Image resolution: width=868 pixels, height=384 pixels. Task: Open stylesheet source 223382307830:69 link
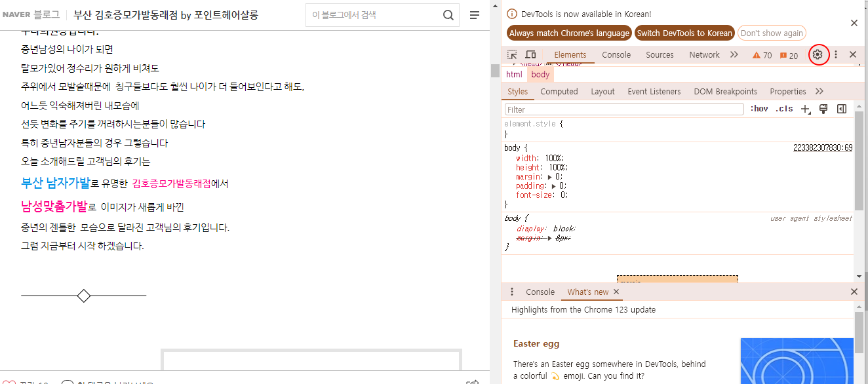coord(823,148)
